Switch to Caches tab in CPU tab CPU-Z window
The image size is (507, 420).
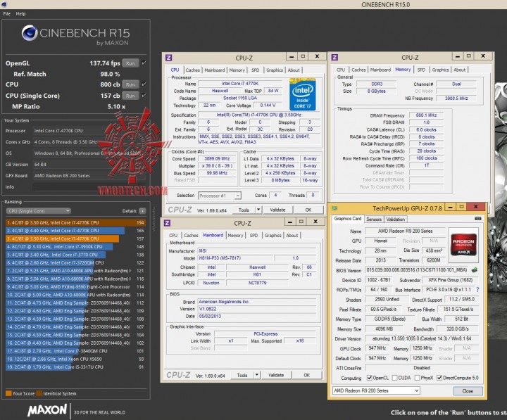(x=193, y=70)
